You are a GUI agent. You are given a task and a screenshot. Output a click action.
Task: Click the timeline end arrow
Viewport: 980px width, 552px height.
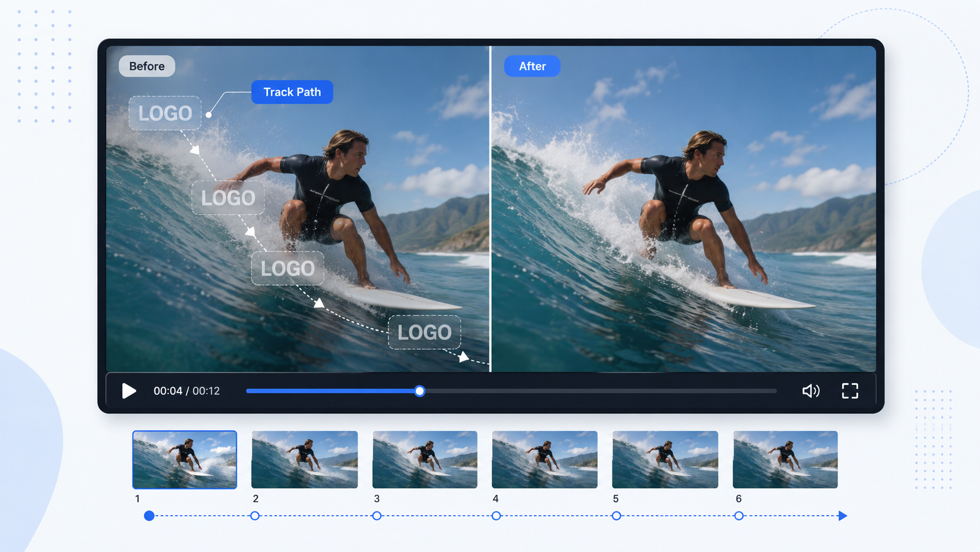click(843, 516)
